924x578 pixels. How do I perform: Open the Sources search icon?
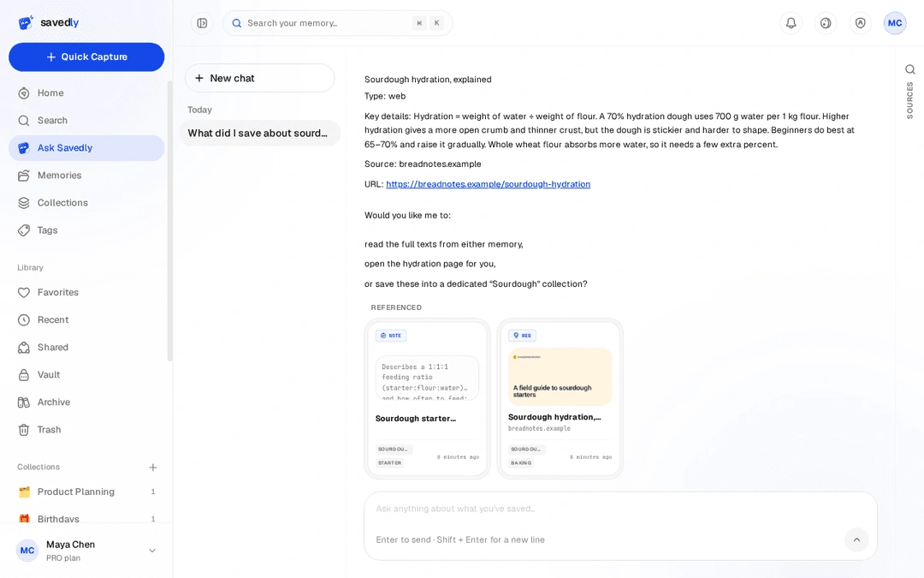909,69
